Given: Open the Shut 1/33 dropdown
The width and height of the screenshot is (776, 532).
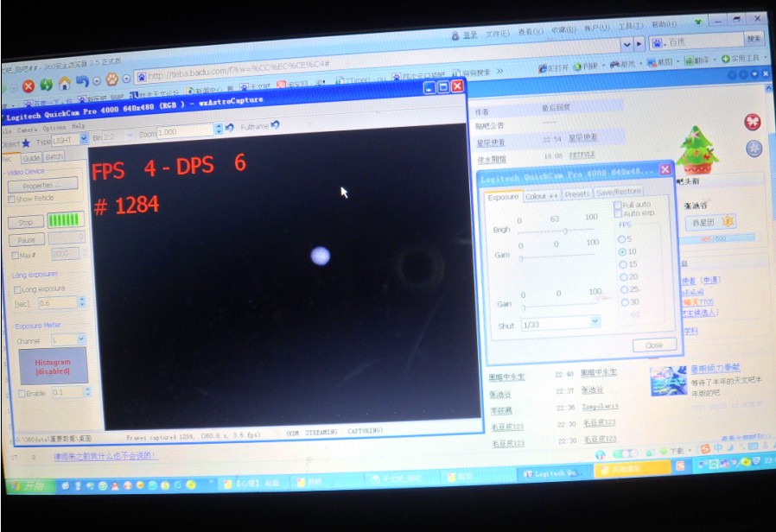Looking at the screenshot, I should 595,321.
